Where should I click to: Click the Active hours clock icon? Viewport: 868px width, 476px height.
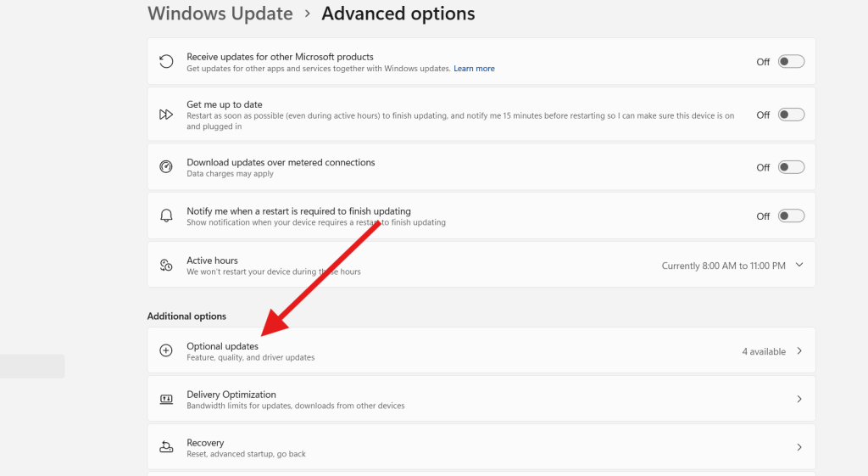tap(166, 266)
